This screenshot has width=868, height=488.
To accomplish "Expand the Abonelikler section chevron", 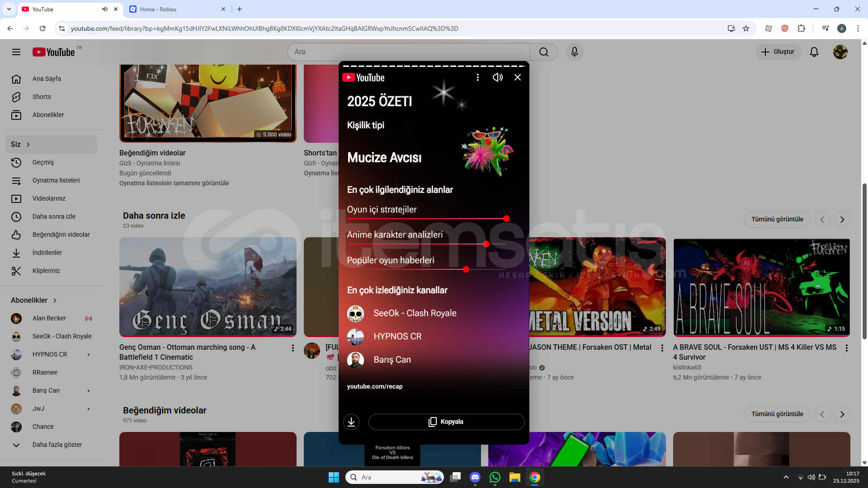I will coord(55,300).
